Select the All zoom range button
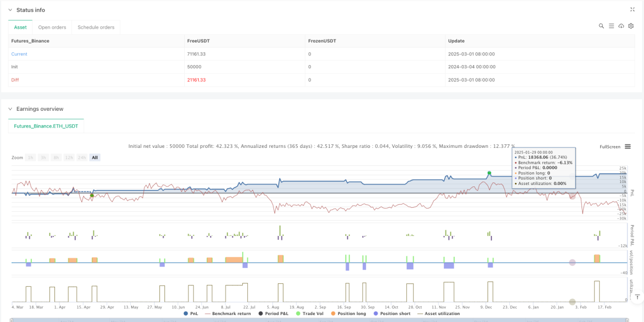This screenshot has height=322, width=644. [95, 157]
